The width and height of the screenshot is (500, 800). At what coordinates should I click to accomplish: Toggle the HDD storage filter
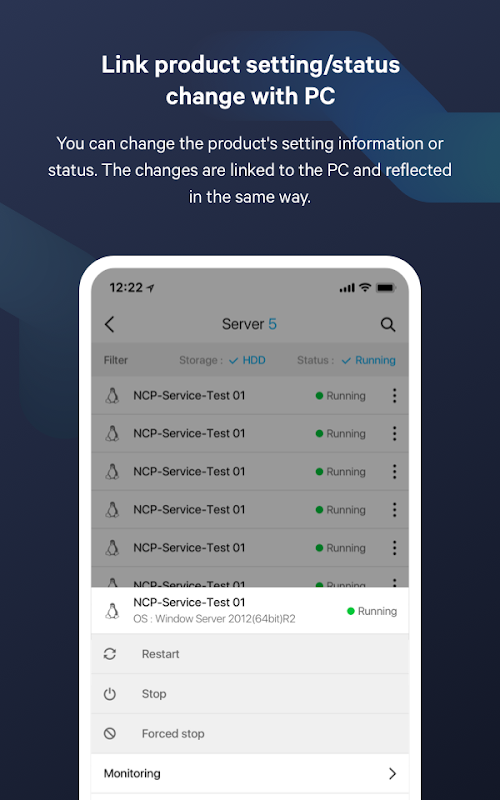pyautogui.click(x=247, y=360)
